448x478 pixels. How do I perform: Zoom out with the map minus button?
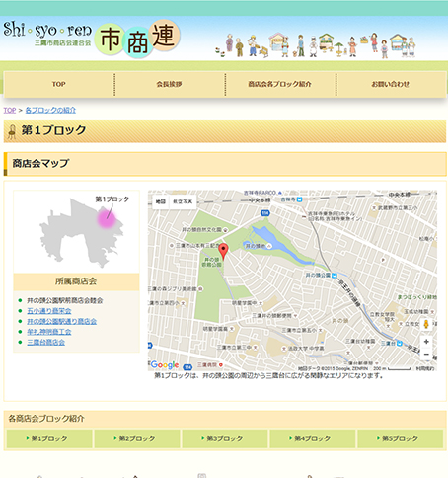click(426, 355)
